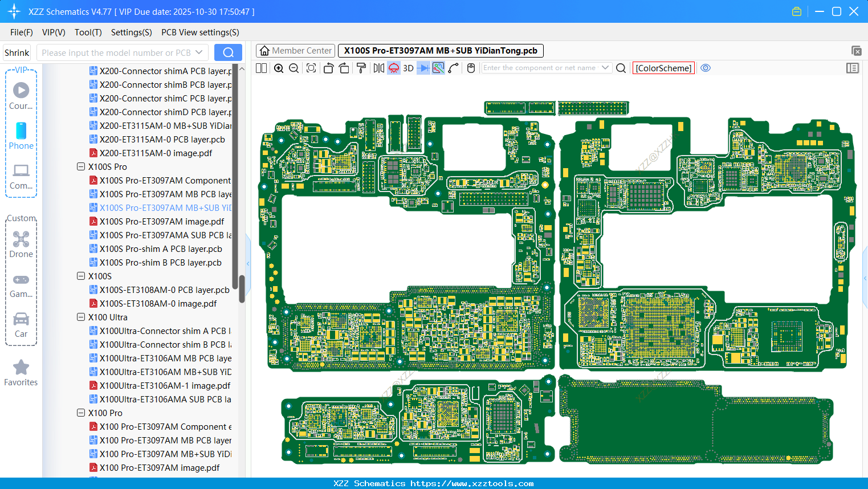Click the zoom in magnifier icon
The width and height of the screenshot is (868, 489).
pyautogui.click(x=279, y=68)
